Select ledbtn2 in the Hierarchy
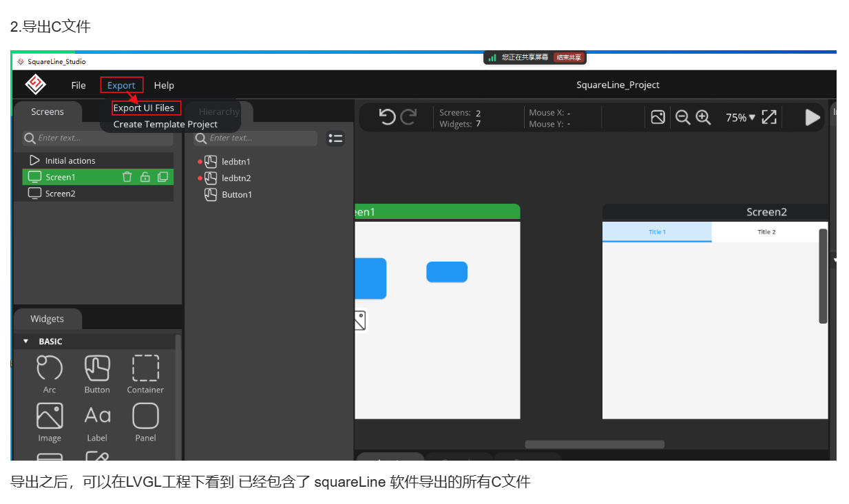This screenshot has width=849, height=504. click(x=236, y=178)
